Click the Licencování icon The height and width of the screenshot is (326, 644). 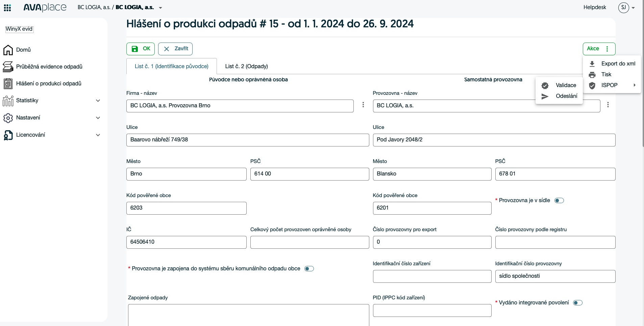(x=8, y=135)
